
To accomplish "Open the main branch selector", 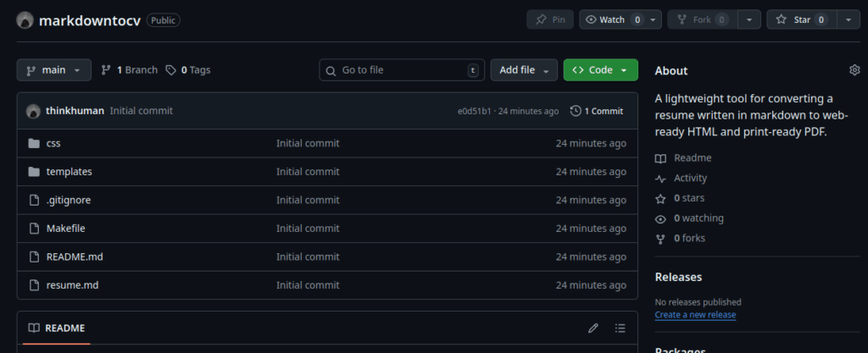I will click(54, 70).
